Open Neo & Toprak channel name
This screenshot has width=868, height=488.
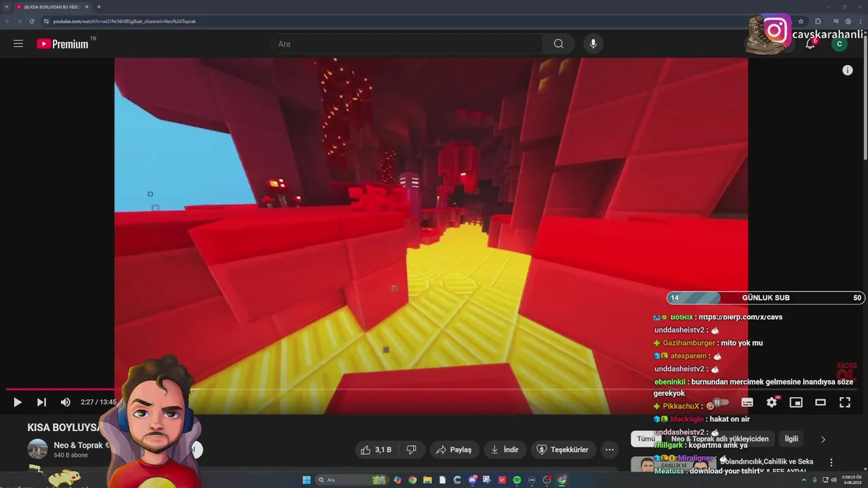tap(78, 445)
